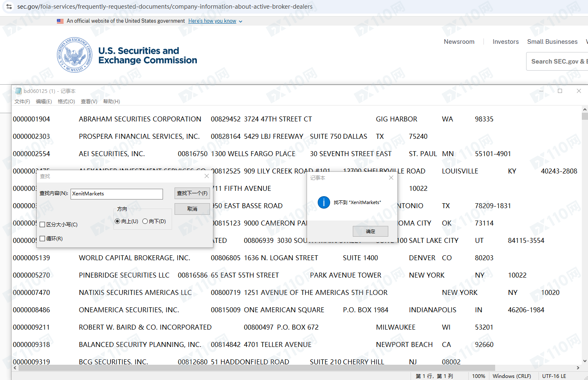
Task: Close the not-found message box with X
Action: pyautogui.click(x=391, y=178)
